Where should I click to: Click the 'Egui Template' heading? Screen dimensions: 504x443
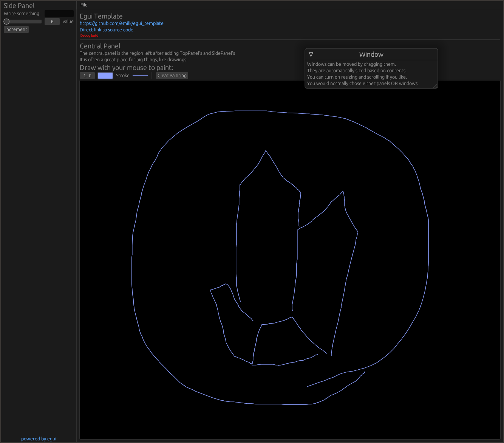(101, 16)
